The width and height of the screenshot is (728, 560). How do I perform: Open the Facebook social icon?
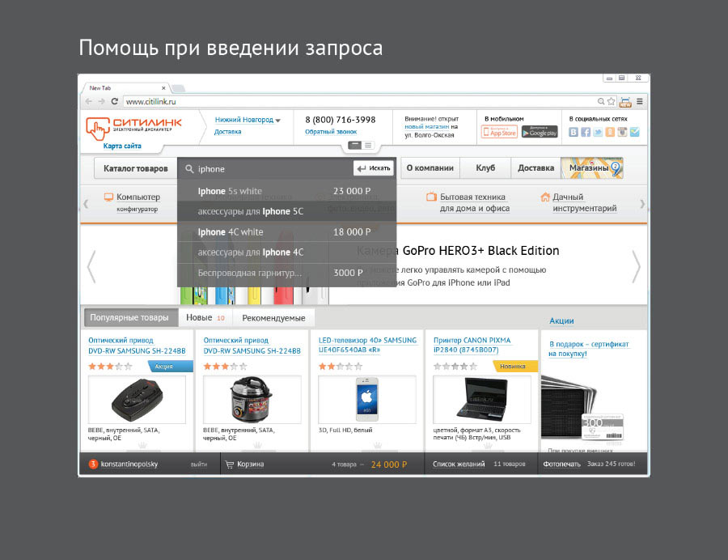click(x=586, y=132)
